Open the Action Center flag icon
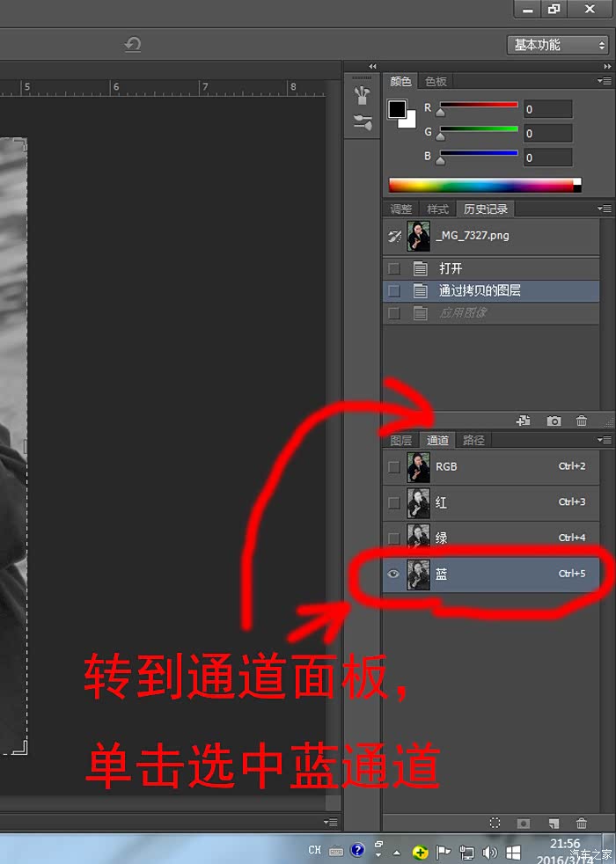 tap(444, 853)
